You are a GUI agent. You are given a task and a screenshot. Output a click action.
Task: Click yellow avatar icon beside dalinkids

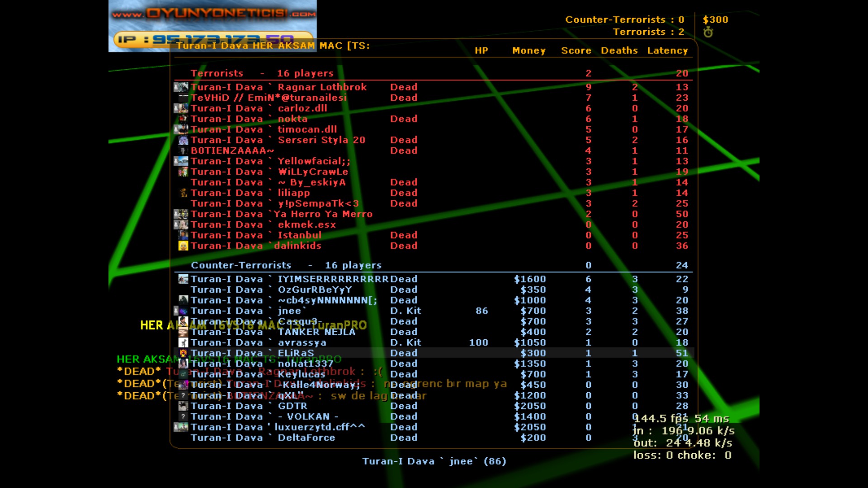point(183,245)
